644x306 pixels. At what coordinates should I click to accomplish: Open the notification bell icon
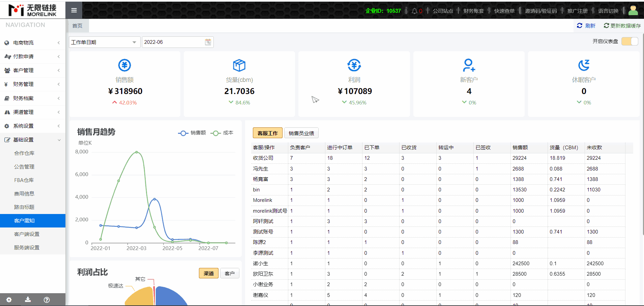click(x=414, y=11)
